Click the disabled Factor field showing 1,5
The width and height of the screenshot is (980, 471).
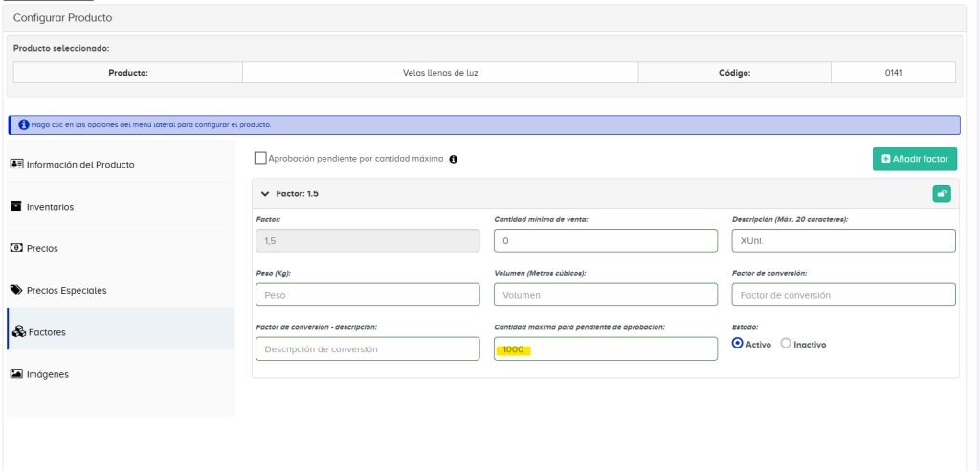click(x=367, y=241)
